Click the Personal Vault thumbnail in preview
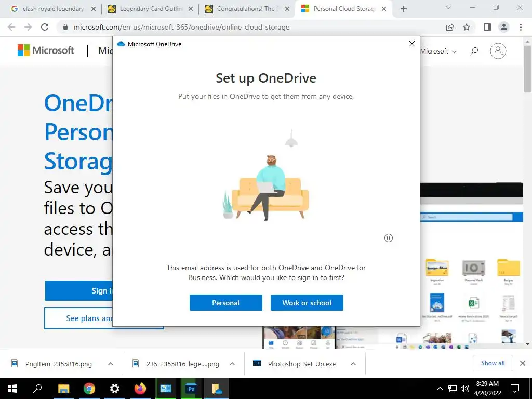 coord(474,268)
